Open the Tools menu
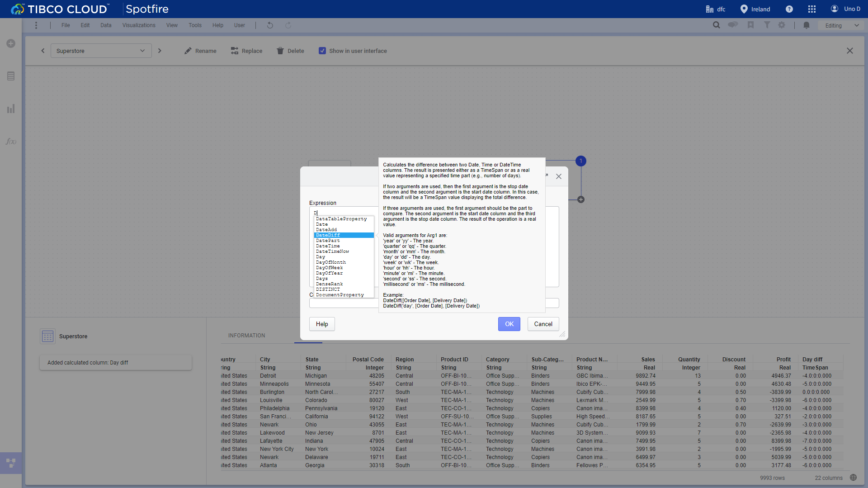The width and height of the screenshot is (868, 488). pos(195,25)
